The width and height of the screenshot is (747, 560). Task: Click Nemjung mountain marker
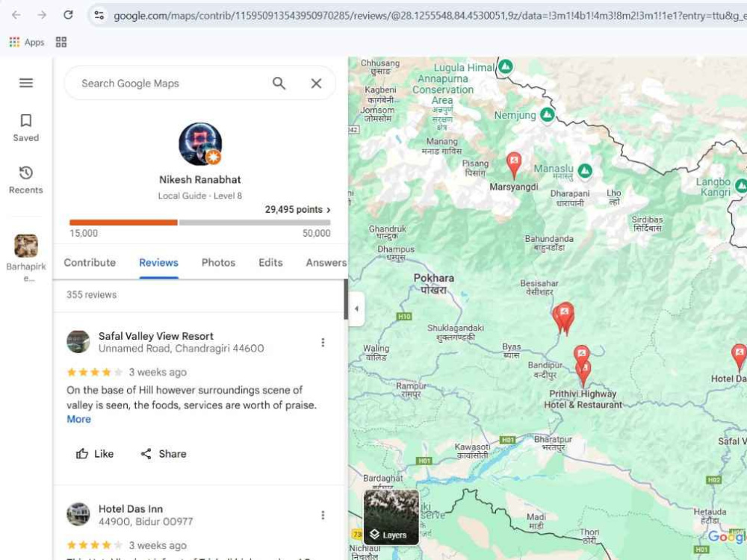coord(548,114)
